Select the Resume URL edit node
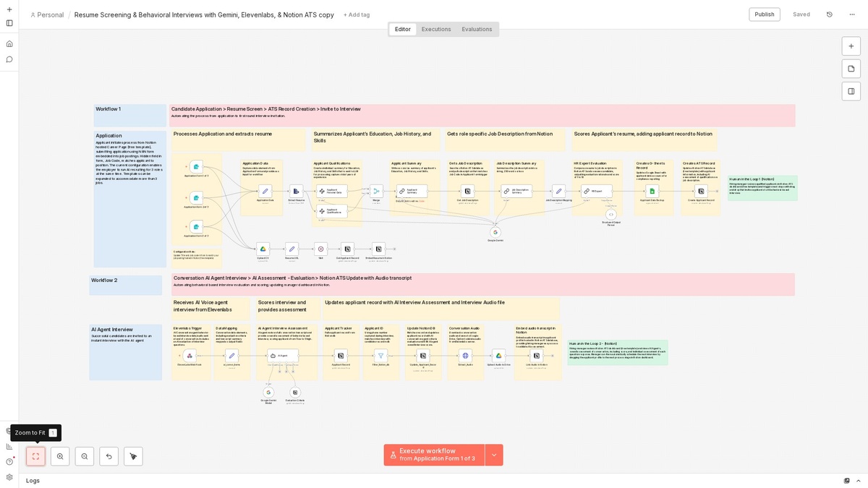This screenshot has height=488, width=868. pyautogui.click(x=292, y=249)
